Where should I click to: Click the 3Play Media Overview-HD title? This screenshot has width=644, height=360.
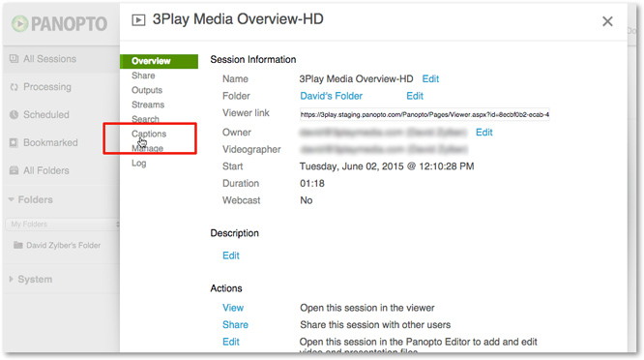[238, 19]
